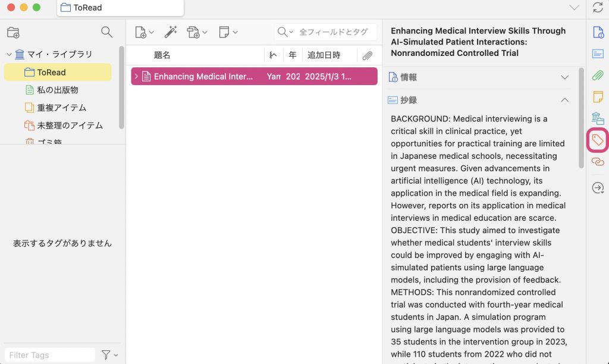Screen dimensions: 609x364
Task: Click the Tags icon in right sidebar
Action: tap(598, 140)
